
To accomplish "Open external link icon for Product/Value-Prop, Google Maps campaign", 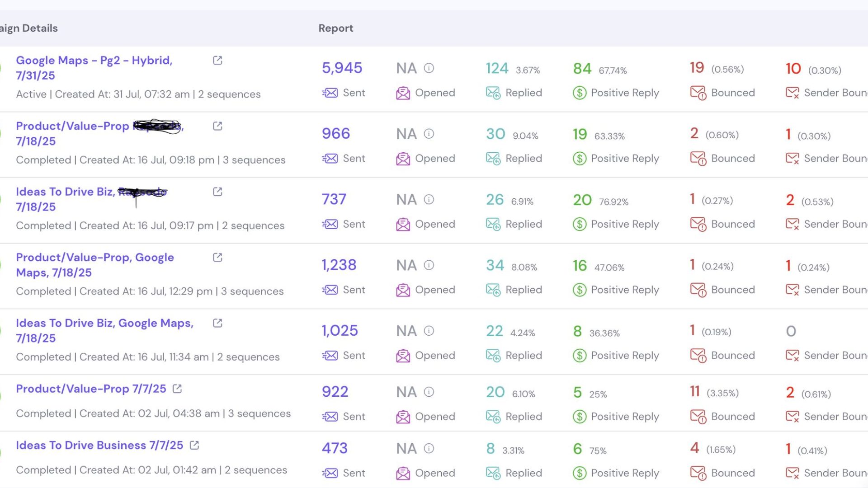I will 217,258.
